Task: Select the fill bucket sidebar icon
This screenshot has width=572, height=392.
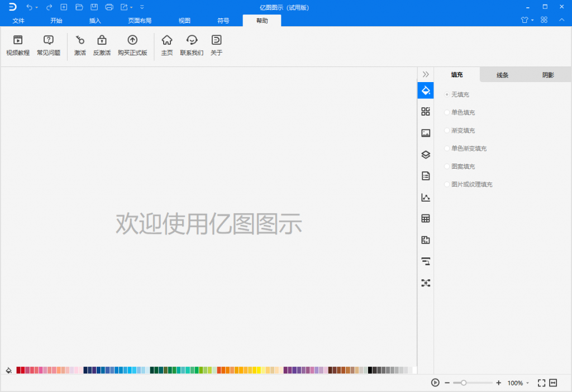Action: pos(426,90)
